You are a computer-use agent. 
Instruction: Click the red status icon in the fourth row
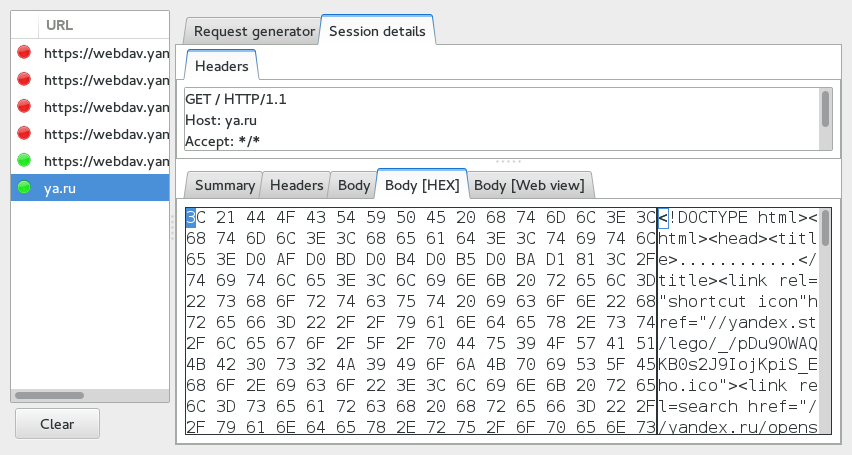25,133
